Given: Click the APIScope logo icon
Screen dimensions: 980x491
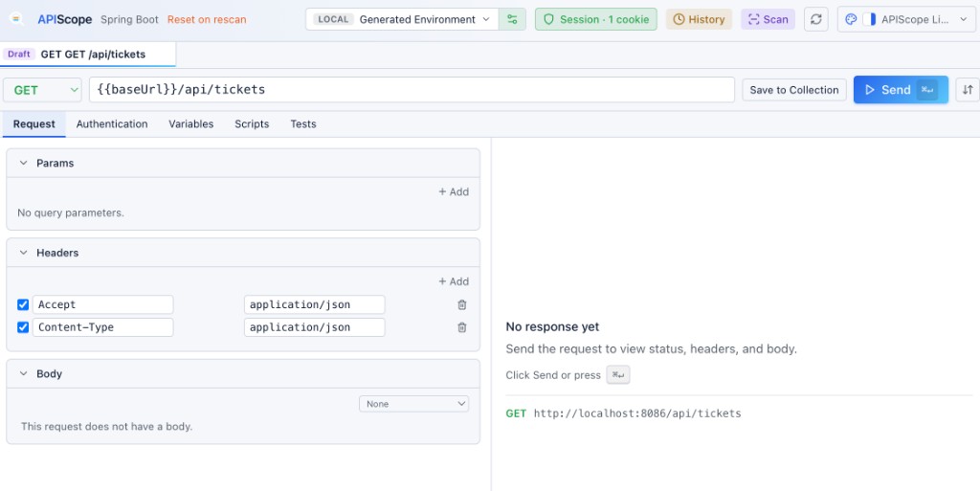Looking at the screenshot, I should (x=17, y=19).
